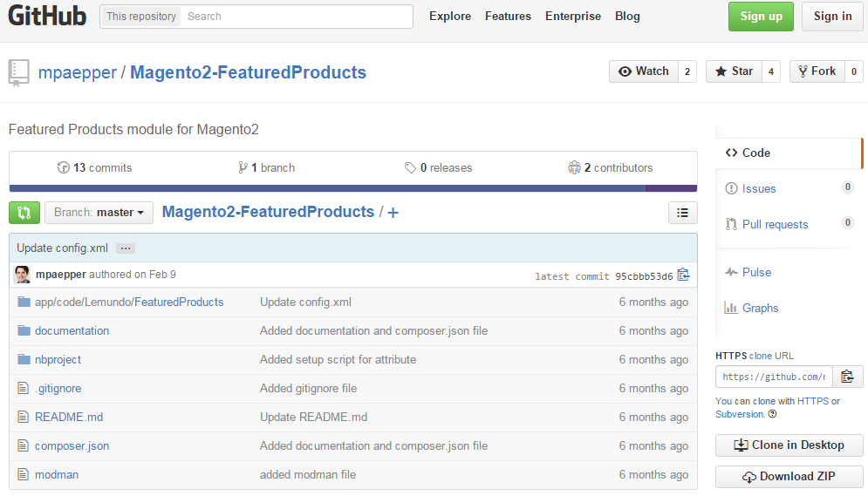868x496 pixels.
Task: Open the modman file link
Action: [57, 474]
